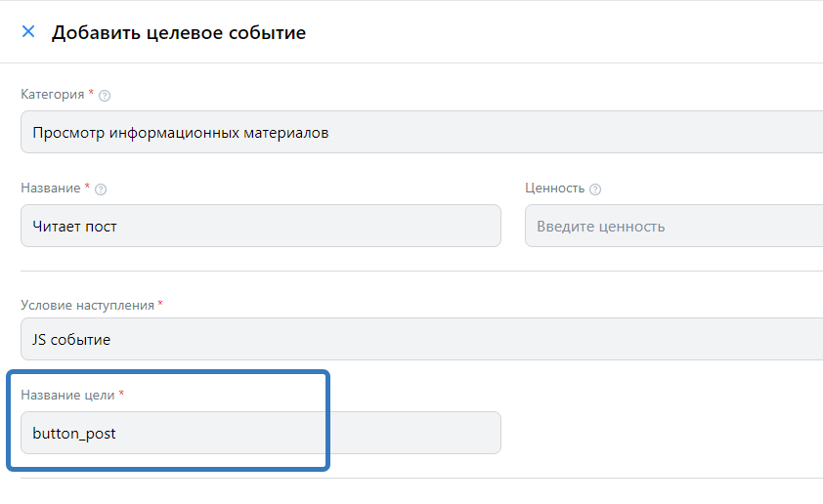Screen dimensions: 823x504
Task: Click the Условие наступления label
Action: click(x=87, y=305)
